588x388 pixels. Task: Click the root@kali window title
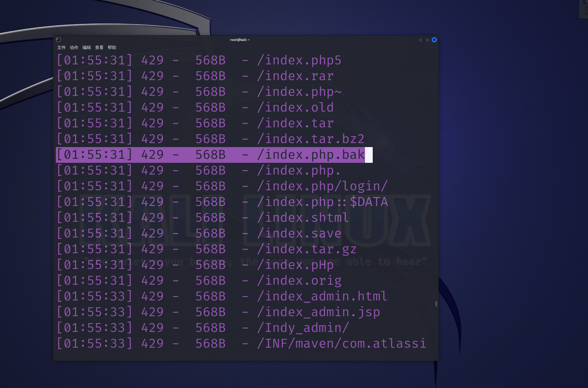click(240, 40)
